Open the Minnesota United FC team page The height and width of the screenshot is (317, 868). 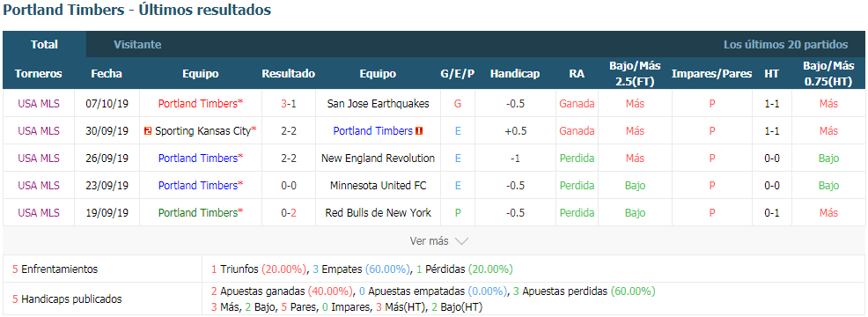(378, 185)
